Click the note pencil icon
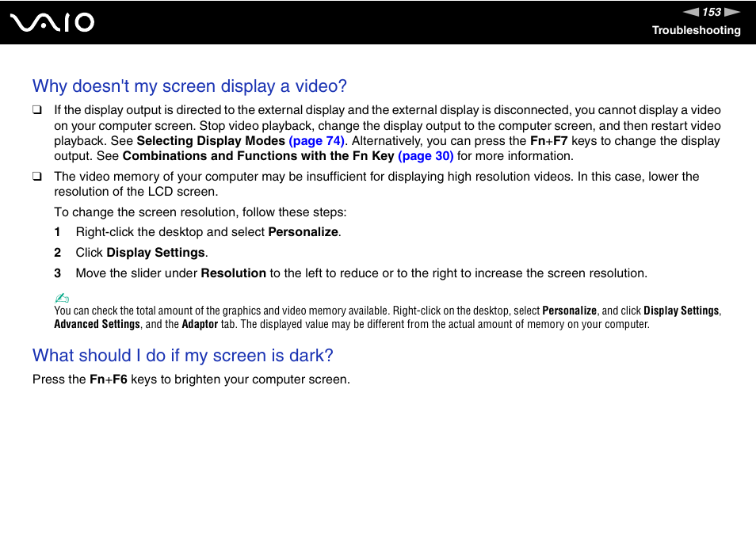The height and width of the screenshot is (534, 756). (x=62, y=298)
